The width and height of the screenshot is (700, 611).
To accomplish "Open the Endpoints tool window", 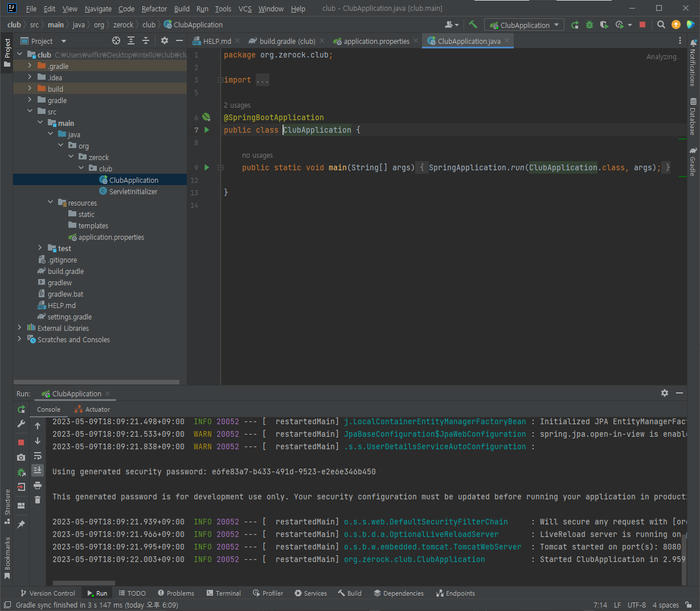I will tap(456, 593).
